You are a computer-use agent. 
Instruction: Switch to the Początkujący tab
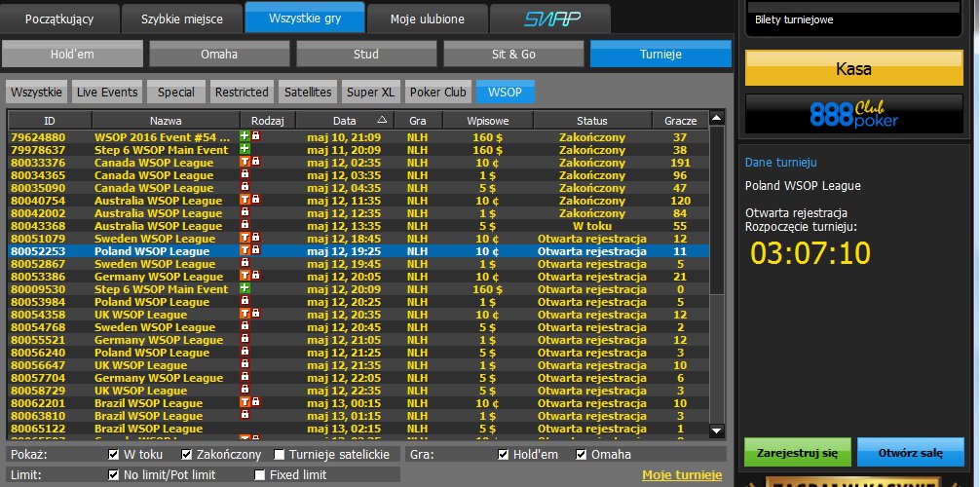[x=59, y=19]
